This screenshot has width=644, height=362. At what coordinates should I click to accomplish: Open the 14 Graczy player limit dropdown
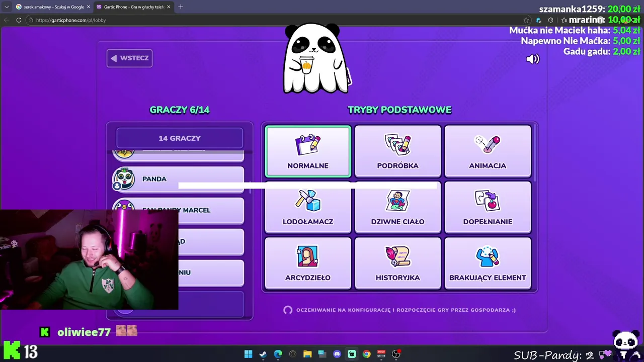click(x=180, y=138)
